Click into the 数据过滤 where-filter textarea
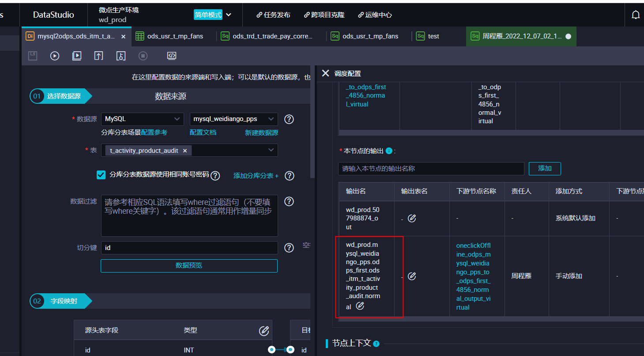 (189, 216)
